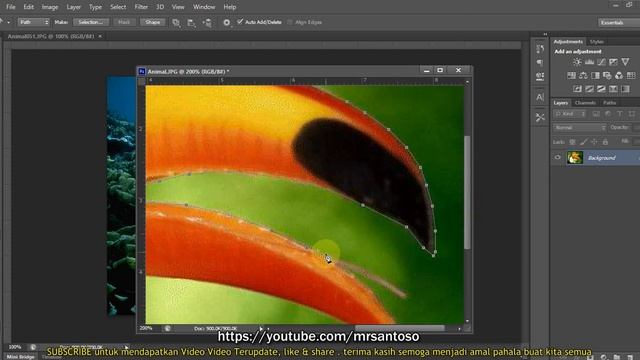Add a Color Balance adjustment
640x360 pixels.
583,76
